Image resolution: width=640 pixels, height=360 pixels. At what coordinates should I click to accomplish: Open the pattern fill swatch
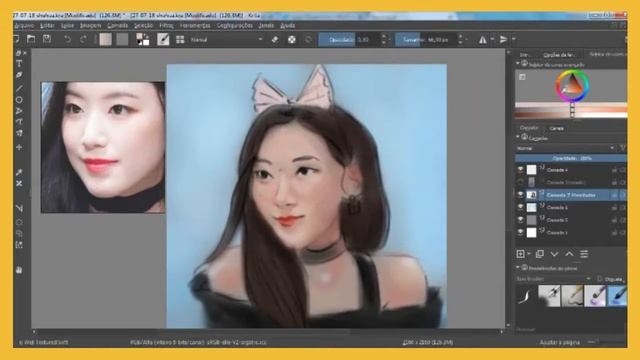[122, 40]
